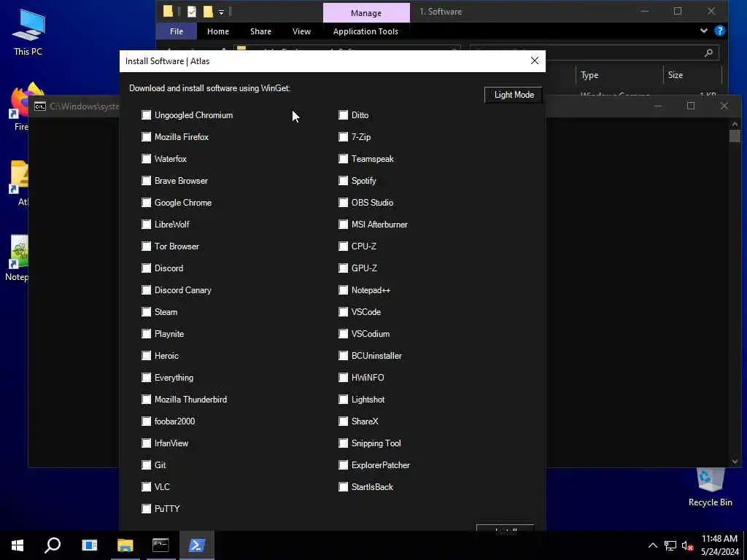Open File Explorer help question mark

pos(720,31)
